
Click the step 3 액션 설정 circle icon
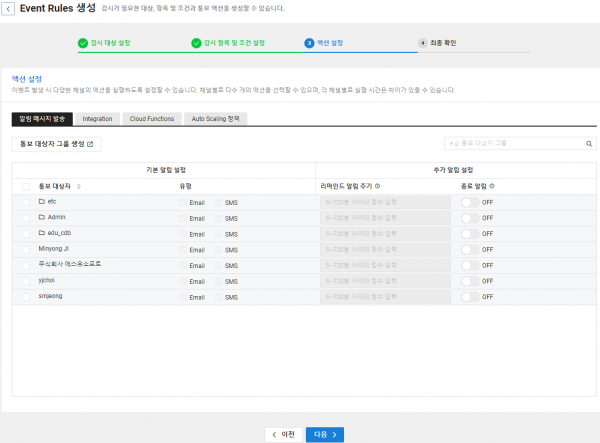(x=309, y=43)
